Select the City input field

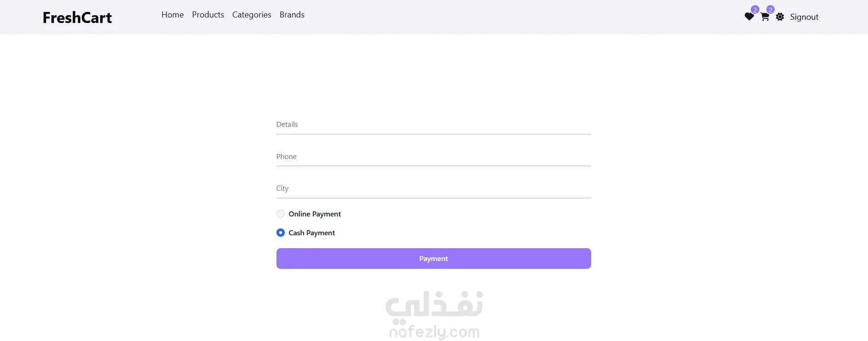tap(433, 188)
